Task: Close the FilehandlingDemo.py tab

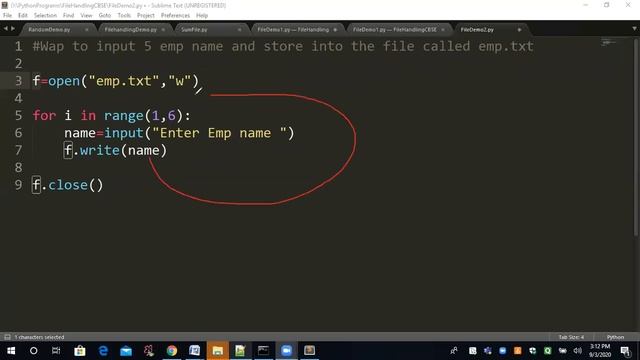Action: click(x=163, y=30)
